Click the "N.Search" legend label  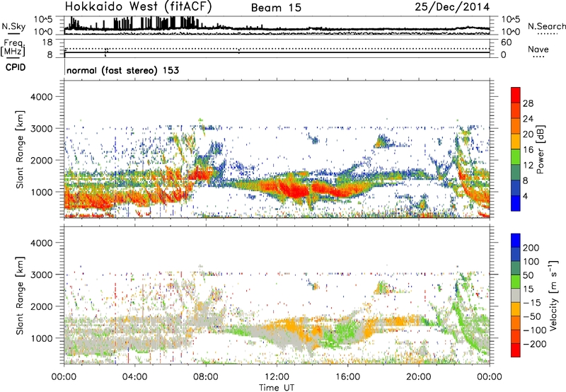tap(546, 26)
